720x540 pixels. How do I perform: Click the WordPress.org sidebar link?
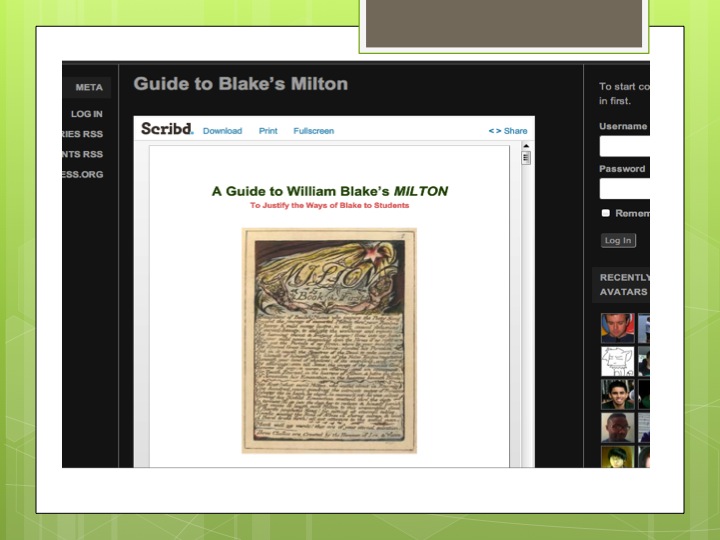pos(83,174)
